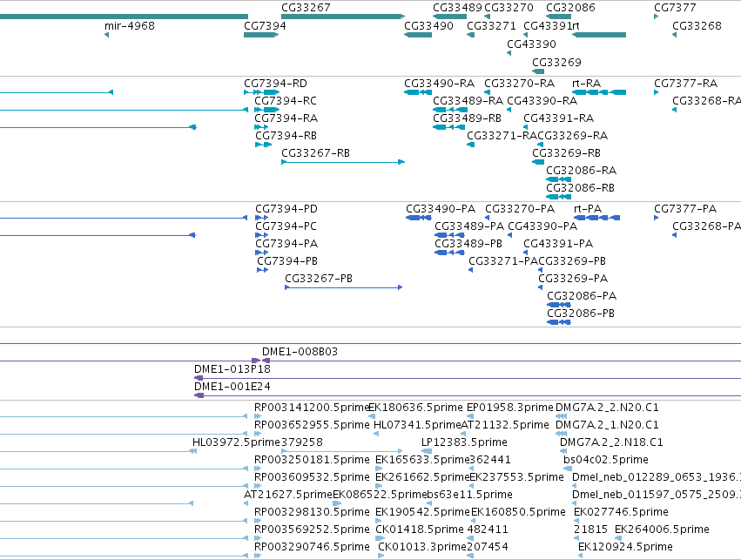This screenshot has width=741, height=560.
Task: Click protein CG32086-PA
Action: tap(582, 296)
